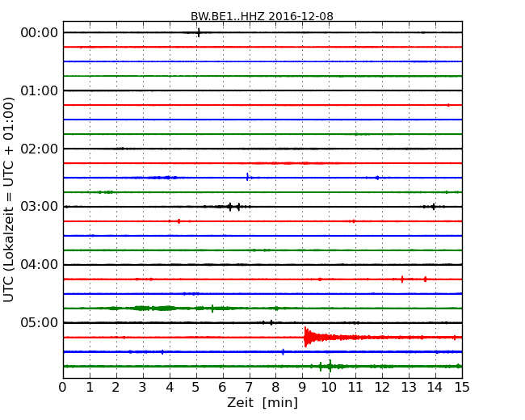Select the 01:00 time label

[40, 90]
